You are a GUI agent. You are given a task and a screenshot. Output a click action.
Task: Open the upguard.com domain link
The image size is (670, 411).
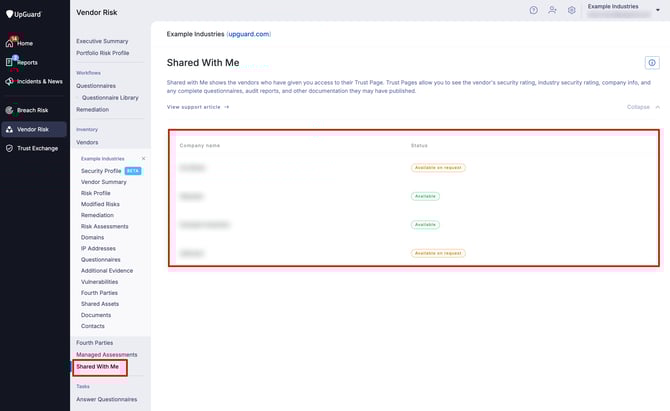[x=248, y=34]
